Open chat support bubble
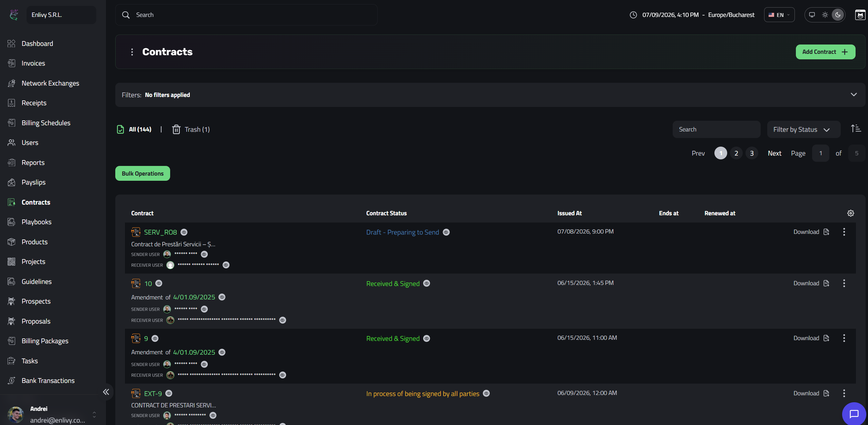Viewport: 868px width, 425px height. coord(854,414)
